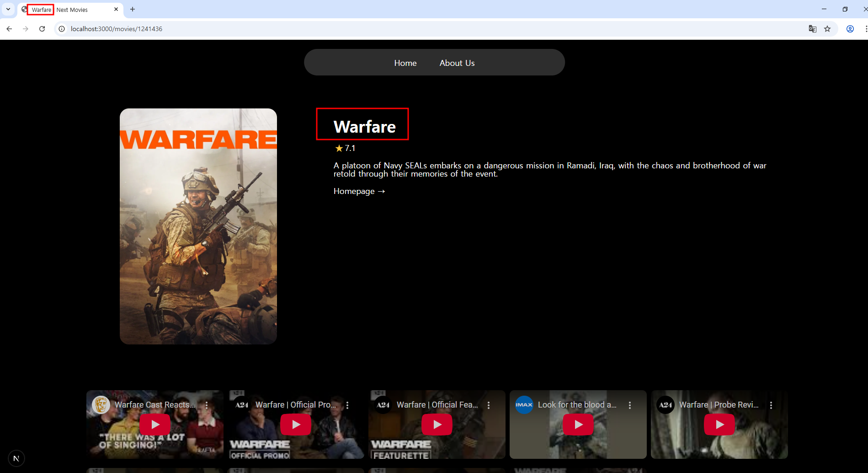Viewport: 868px width, 473px height.
Task: Open the Homepage → link
Action: tap(359, 191)
